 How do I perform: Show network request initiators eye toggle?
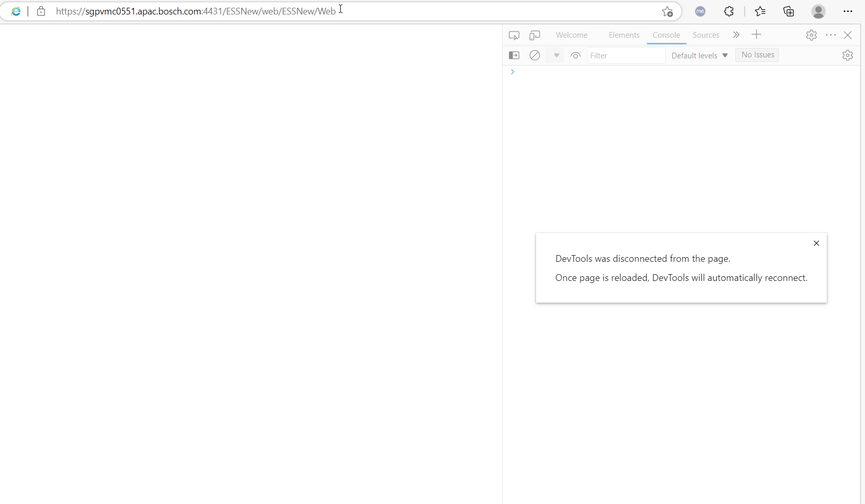[x=575, y=55]
